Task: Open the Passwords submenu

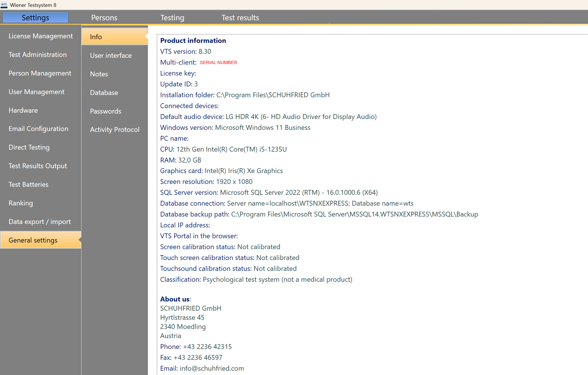Action: click(106, 111)
